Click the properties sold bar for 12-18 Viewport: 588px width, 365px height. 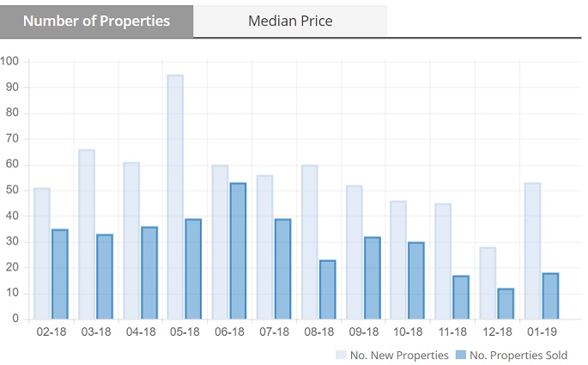(506, 304)
